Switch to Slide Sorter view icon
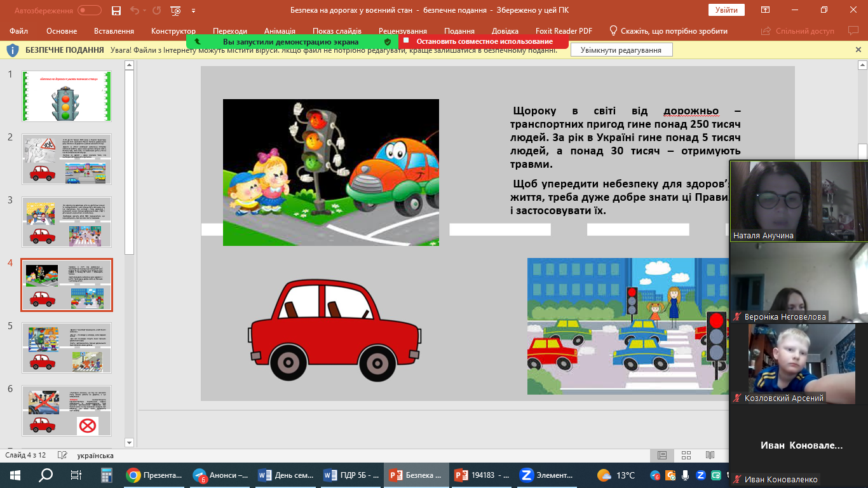Image resolution: width=868 pixels, height=488 pixels. 686,456
